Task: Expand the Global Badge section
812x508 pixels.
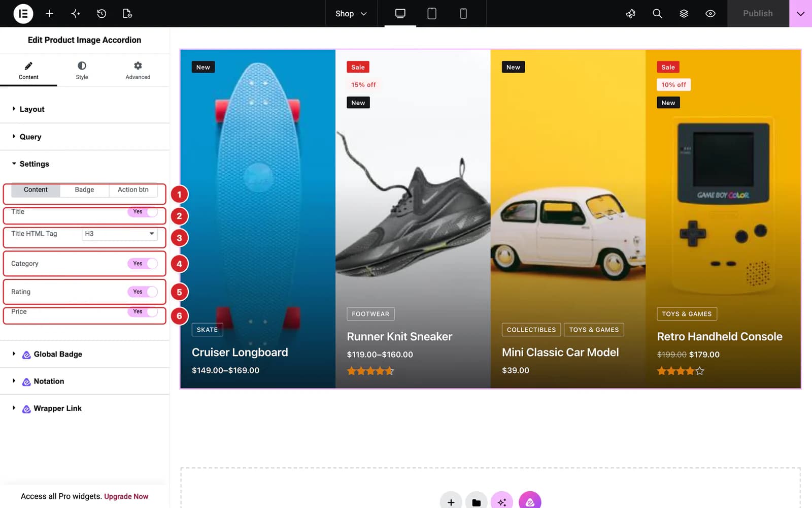Action: [x=84, y=354]
